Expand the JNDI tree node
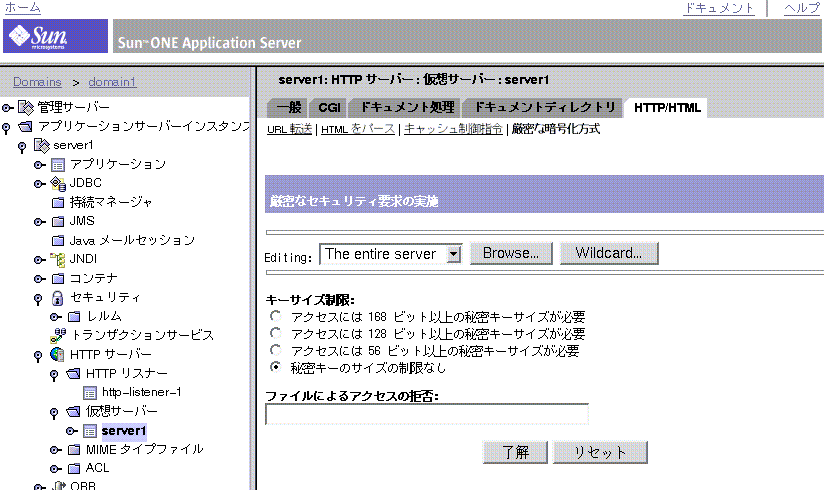The height and width of the screenshot is (490, 824). click(x=39, y=260)
